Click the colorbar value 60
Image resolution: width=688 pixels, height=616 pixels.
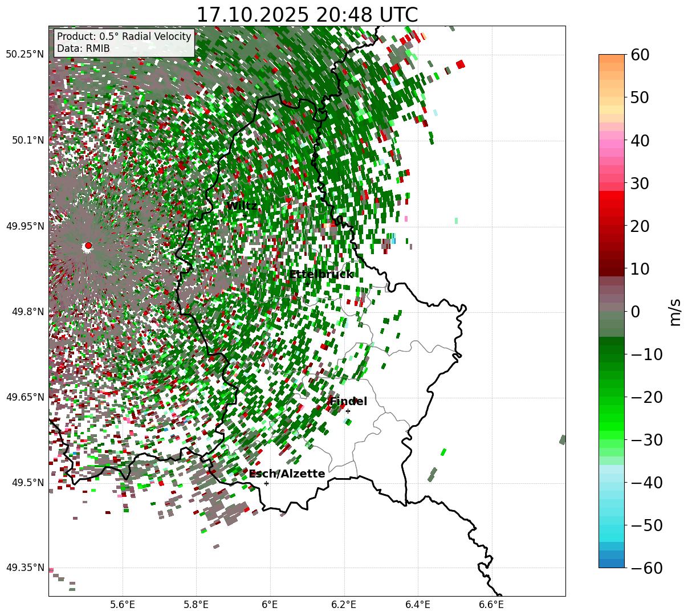(x=640, y=55)
